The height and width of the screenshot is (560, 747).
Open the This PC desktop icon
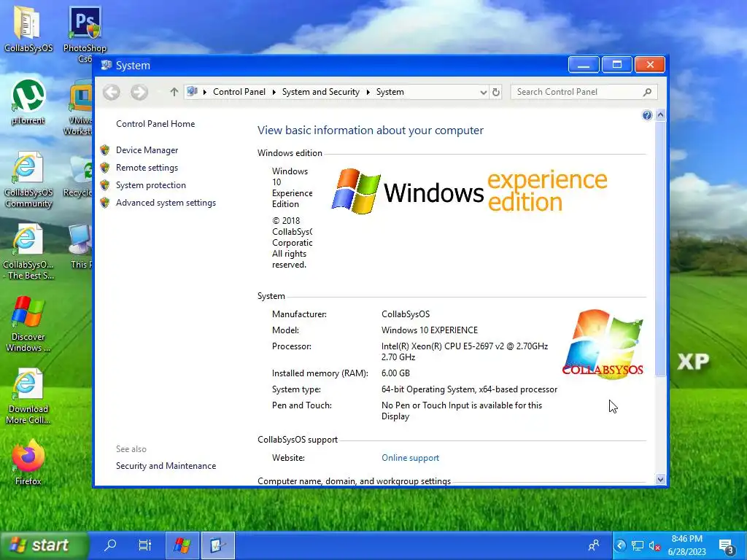click(x=80, y=246)
